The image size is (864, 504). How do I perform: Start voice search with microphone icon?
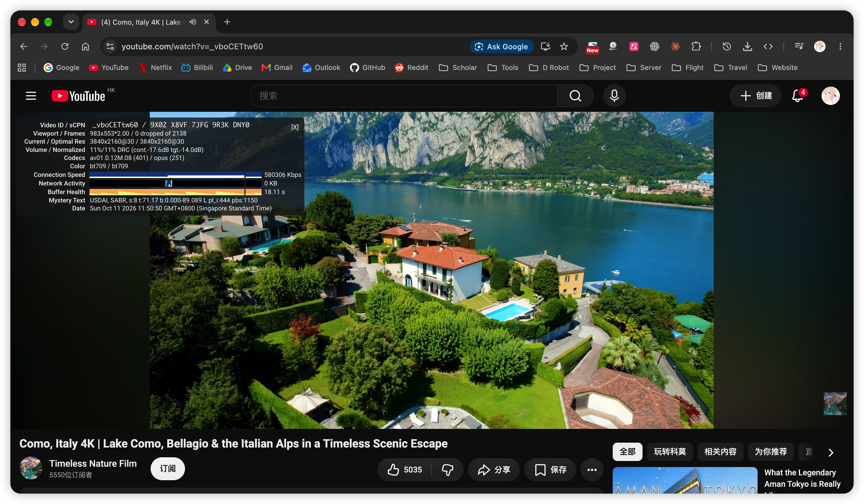[614, 95]
